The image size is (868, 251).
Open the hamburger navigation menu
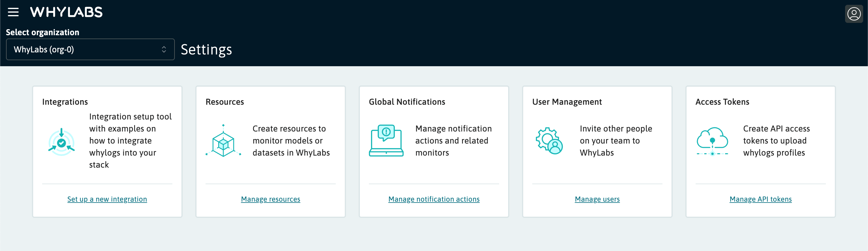13,12
